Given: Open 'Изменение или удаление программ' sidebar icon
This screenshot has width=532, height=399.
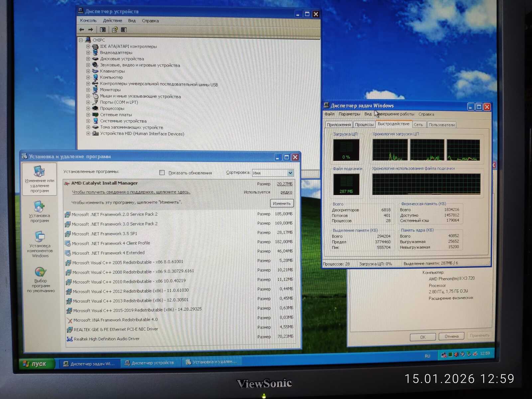Looking at the screenshot, I should pyautogui.click(x=39, y=172).
